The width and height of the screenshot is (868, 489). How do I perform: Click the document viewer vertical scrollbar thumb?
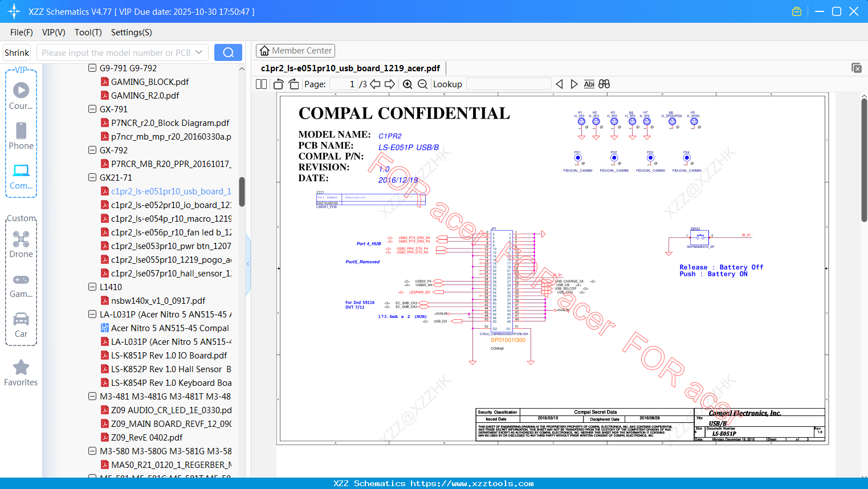864,160
